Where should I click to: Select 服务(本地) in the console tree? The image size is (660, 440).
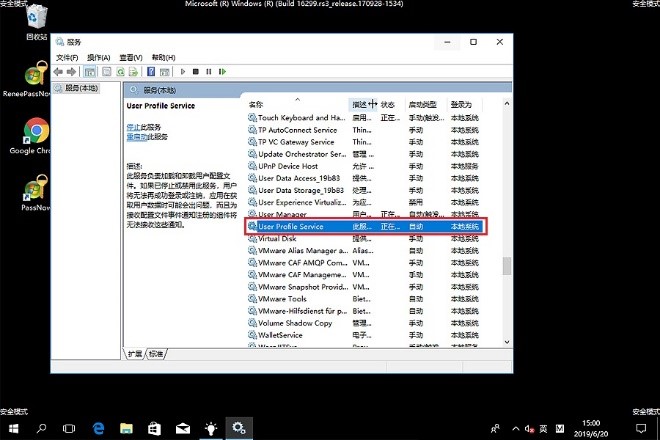pos(77,88)
